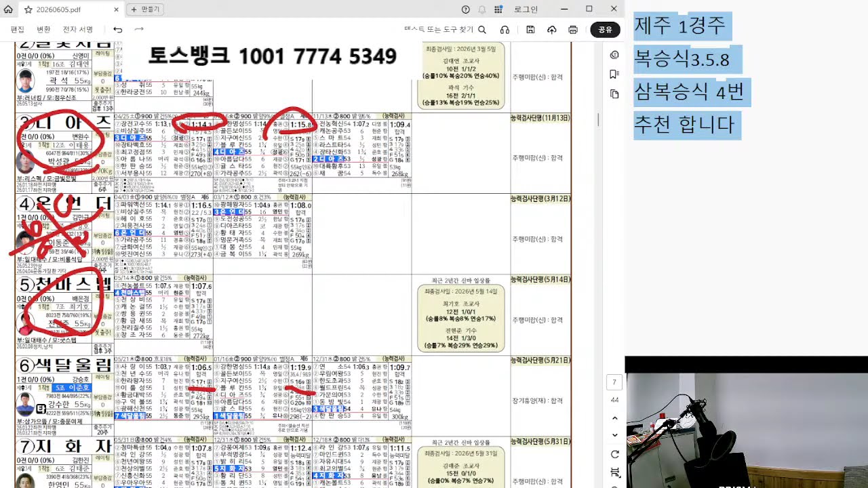
Task: Upload the file to the cloud
Action: tap(552, 30)
